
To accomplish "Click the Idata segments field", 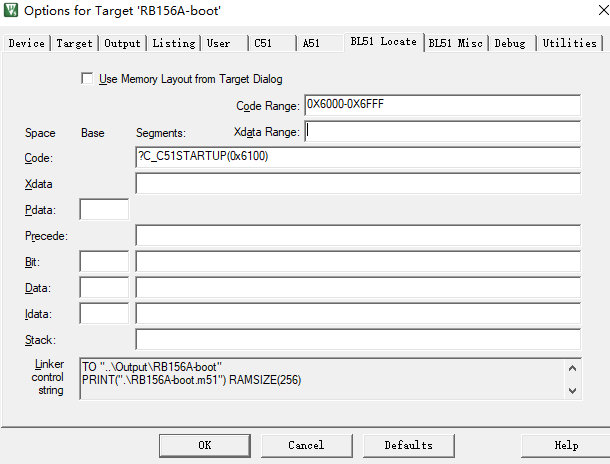I will (x=358, y=313).
